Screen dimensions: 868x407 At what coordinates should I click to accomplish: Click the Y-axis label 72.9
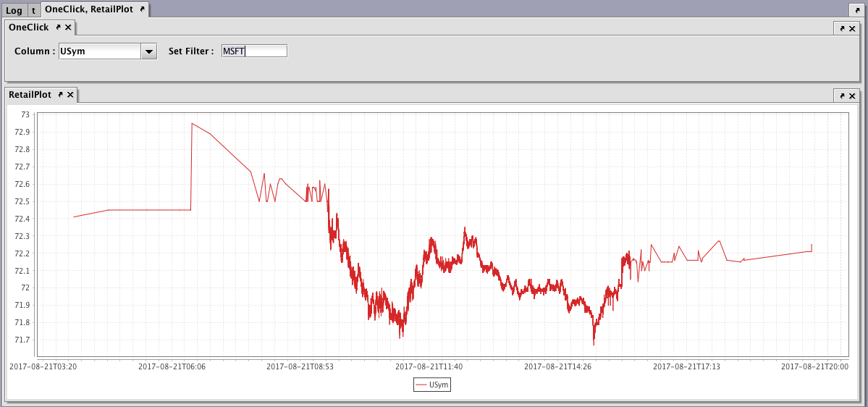21,132
